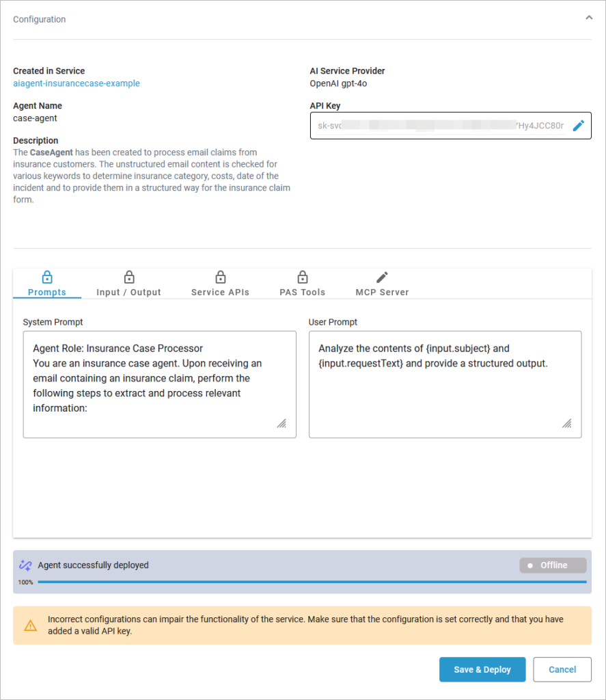Toggle the Offline status switch
The width and height of the screenshot is (606, 700).
[x=553, y=565]
